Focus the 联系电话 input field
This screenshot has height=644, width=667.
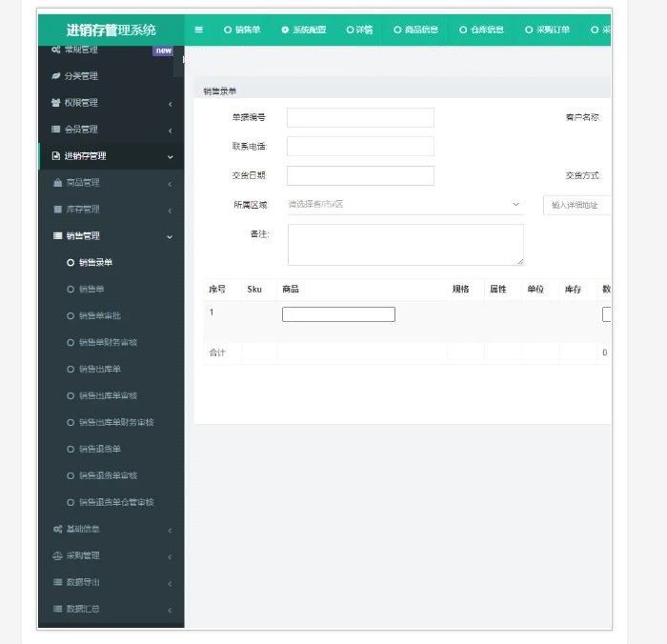[360, 147]
